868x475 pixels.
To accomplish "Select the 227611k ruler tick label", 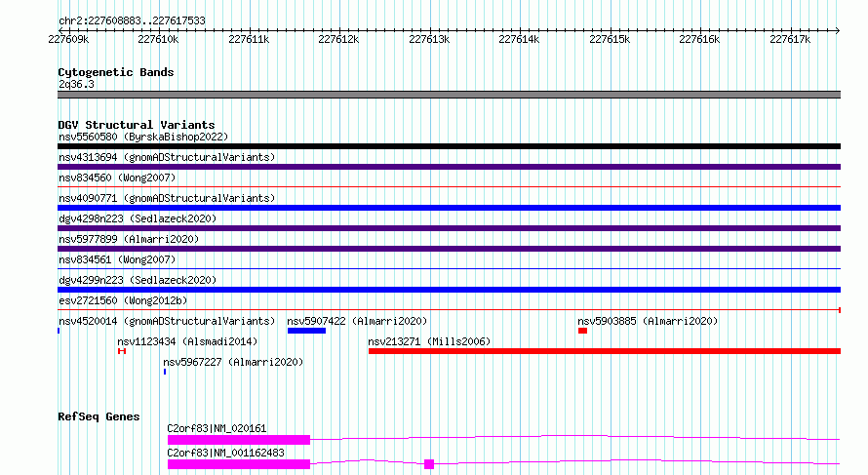I will pos(249,39).
